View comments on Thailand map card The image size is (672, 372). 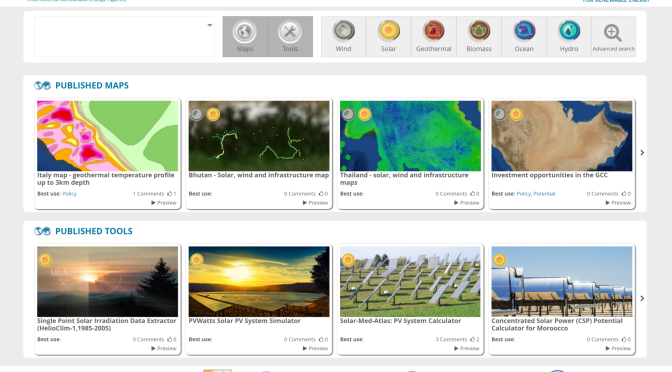tap(451, 194)
